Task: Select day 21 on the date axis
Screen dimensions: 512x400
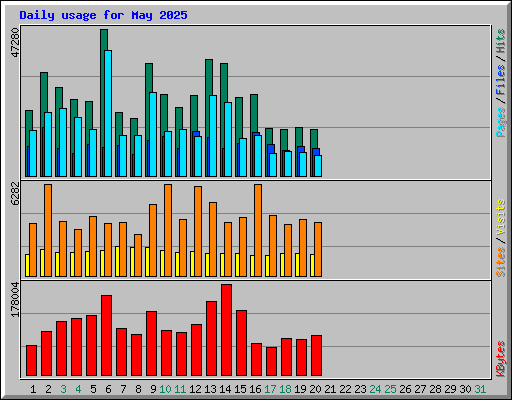Action: [330, 389]
